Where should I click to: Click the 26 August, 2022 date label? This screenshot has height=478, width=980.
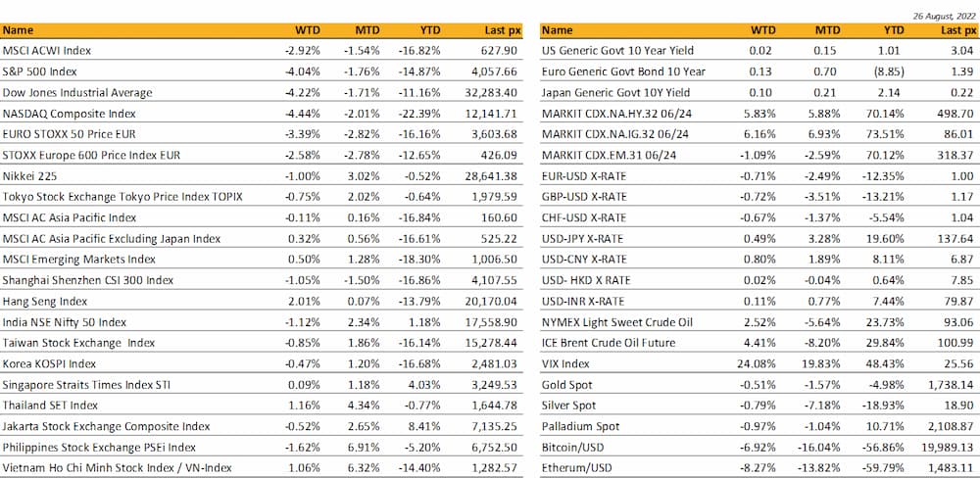[944, 17]
